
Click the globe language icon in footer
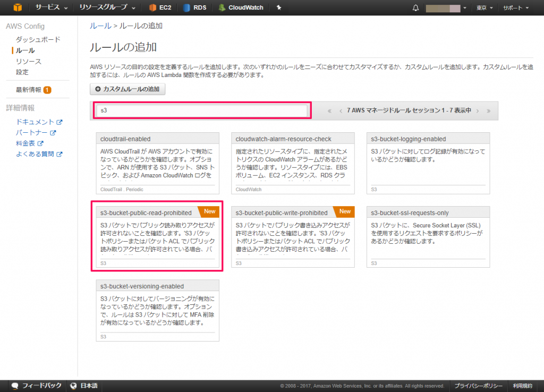pyautogui.click(x=73, y=386)
